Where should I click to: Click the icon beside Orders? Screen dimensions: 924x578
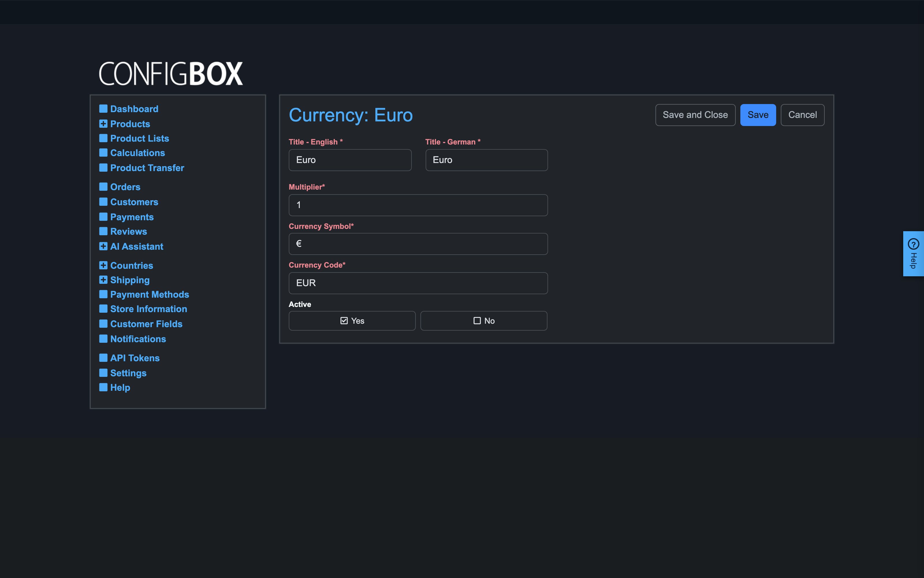pos(103,187)
